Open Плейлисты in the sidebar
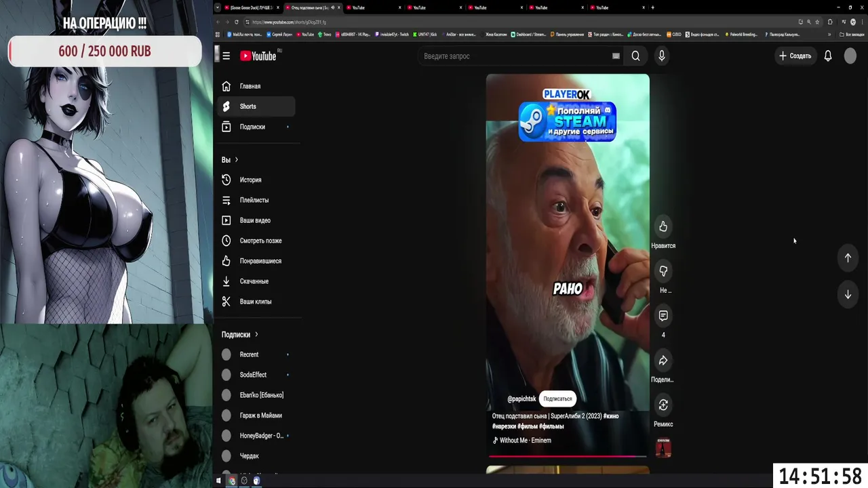Image resolution: width=868 pixels, height=488 pixels. (x=256, y=200)
